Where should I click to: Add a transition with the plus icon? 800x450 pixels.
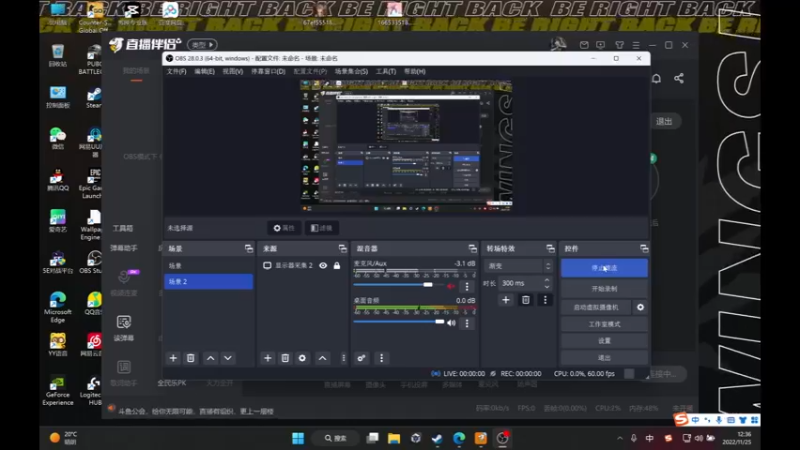coord(506,300)
